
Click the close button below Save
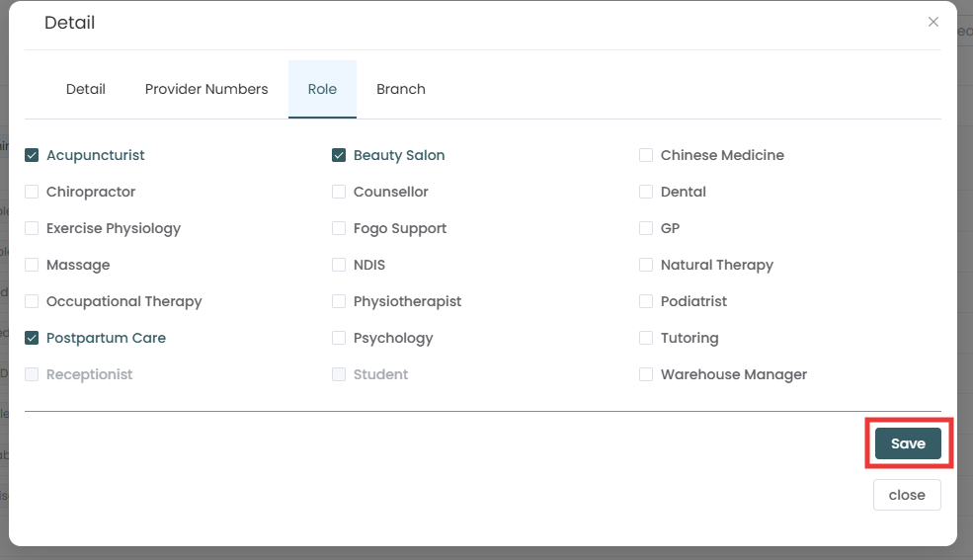906,495
